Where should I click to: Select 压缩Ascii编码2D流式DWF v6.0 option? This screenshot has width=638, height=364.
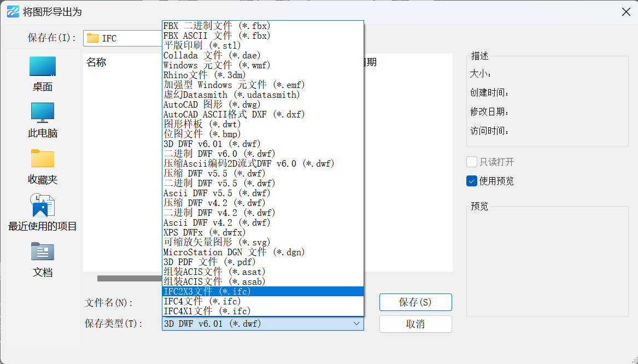click(x=263, y=163)
